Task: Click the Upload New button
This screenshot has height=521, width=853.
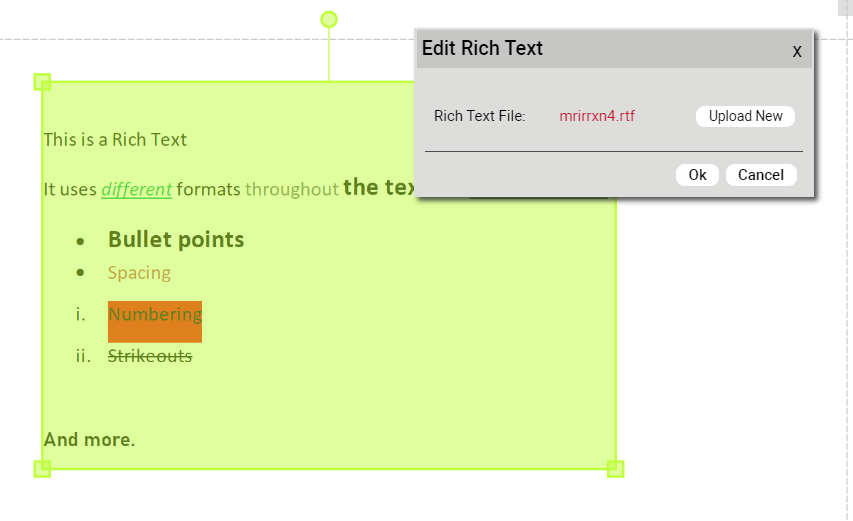Action: click(x=745, y=116)
